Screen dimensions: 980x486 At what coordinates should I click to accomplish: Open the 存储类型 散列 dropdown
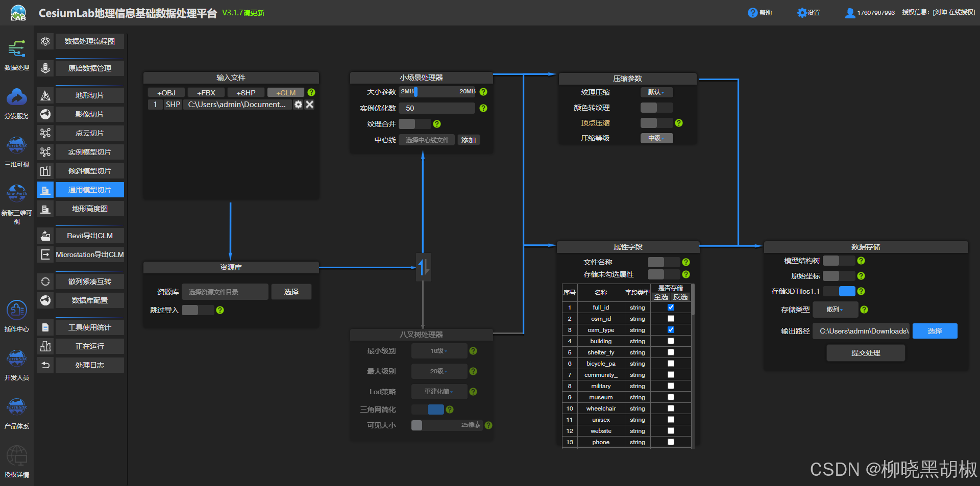(x=835, y=310)
